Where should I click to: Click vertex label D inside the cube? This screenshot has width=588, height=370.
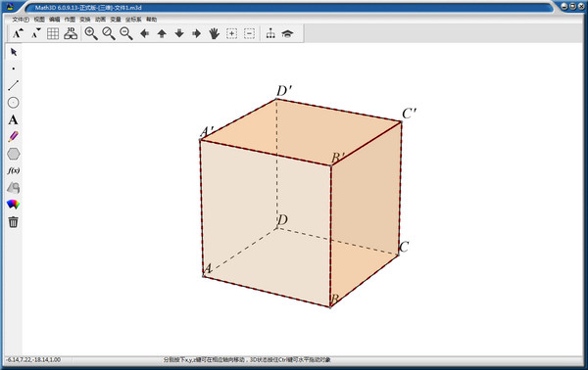(x=283, y=220)
